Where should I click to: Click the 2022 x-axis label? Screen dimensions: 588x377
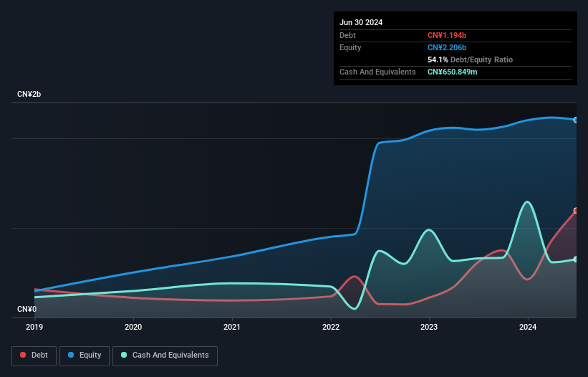pos(331,327)
